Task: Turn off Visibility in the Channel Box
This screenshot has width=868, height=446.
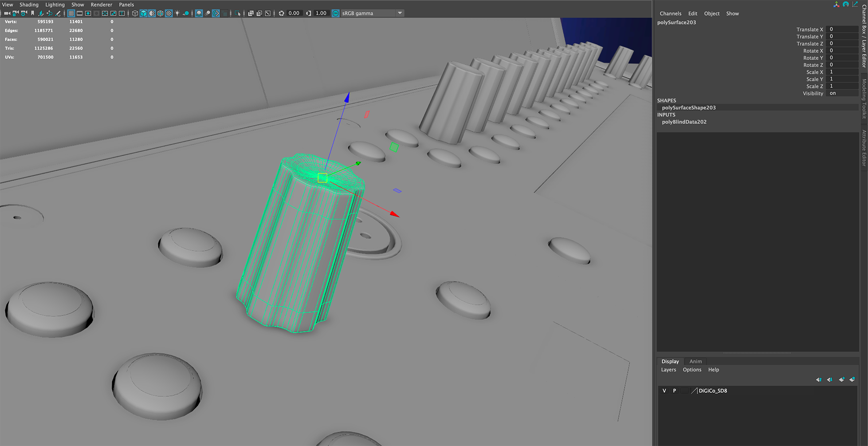Action: coord(833,93)
